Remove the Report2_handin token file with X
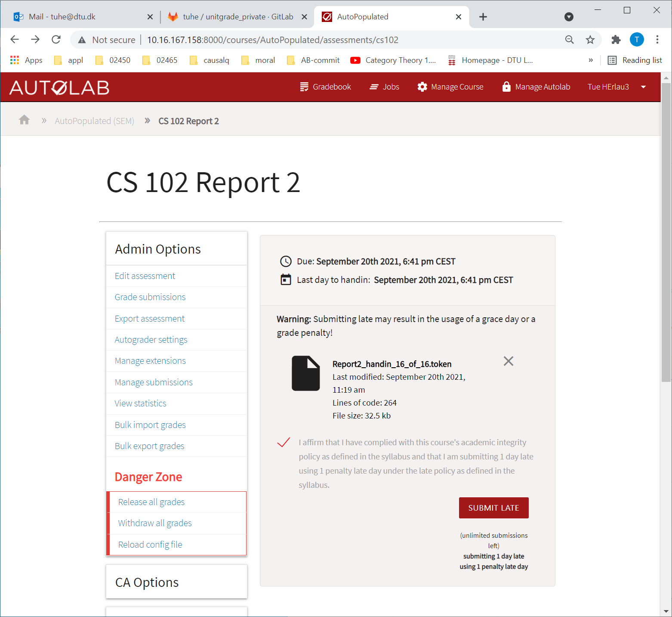This screenshot has width=672, height=617. coord(508,361)
